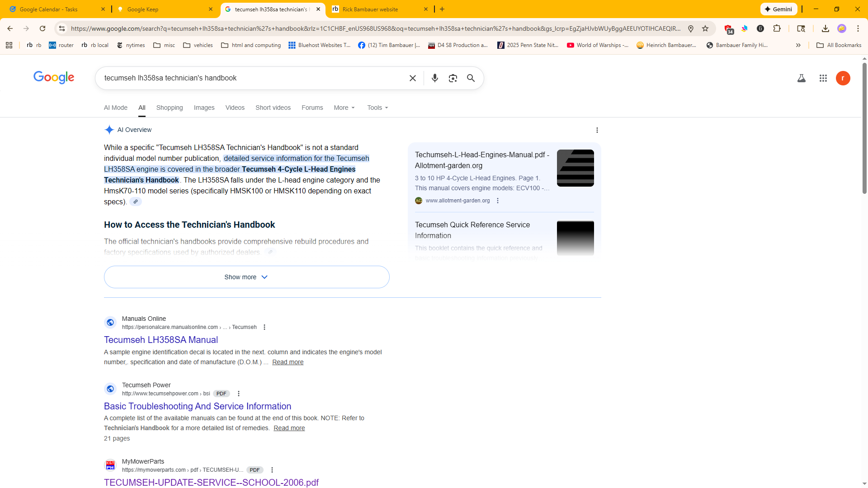This screenshot has width=868, height=488.
Task: Open Chrome extensions puzzle icon
Action: [x=777, y=28]
